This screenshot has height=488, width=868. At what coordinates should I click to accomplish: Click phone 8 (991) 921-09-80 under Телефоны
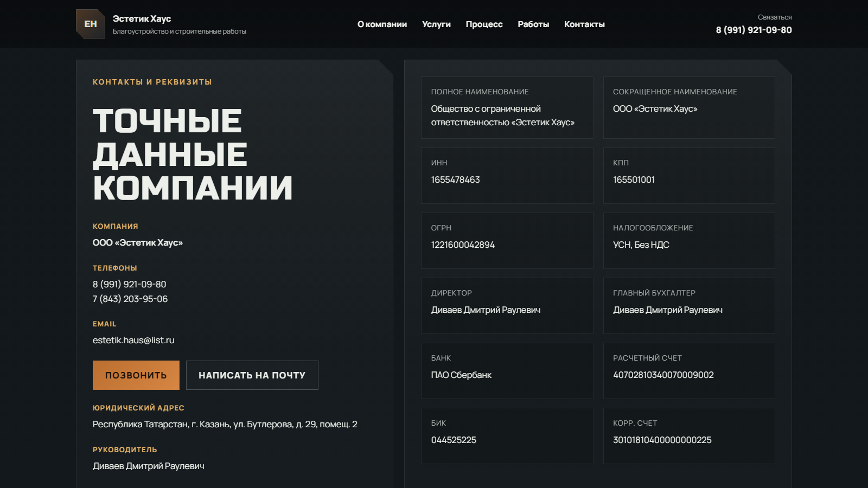(130, 284)
